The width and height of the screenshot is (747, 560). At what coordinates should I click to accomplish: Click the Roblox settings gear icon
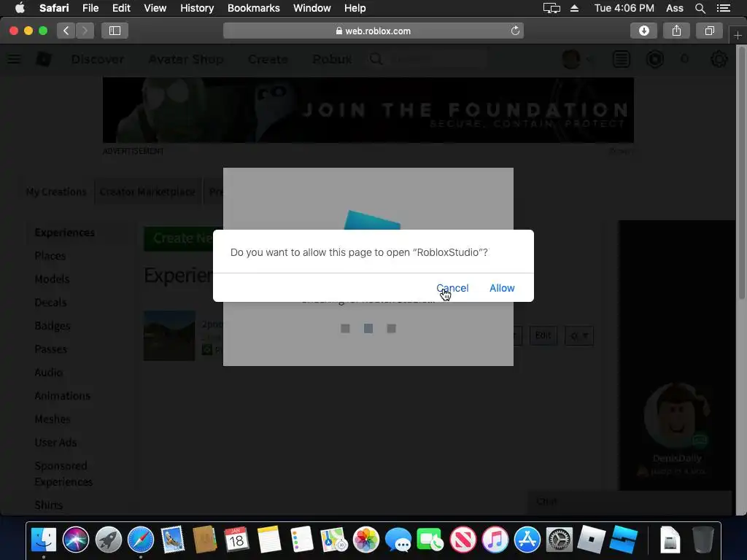coord(719,59)
